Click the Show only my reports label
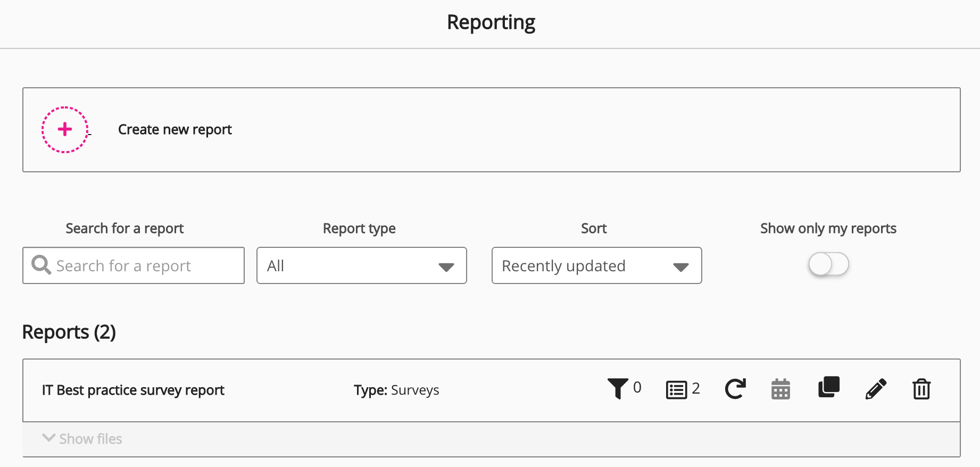Image resolution: width=980 pixels, height=467 pixels. (828, 228)
